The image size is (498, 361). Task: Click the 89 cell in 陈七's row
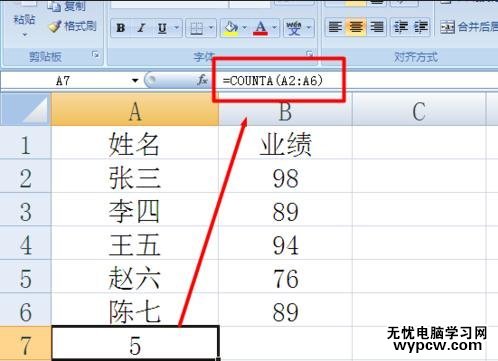[285, 310]
